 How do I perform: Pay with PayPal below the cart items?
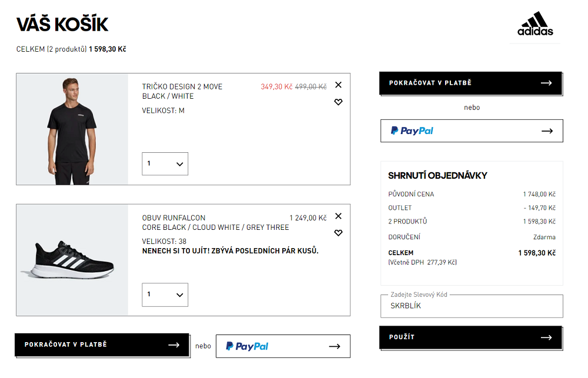coord(283,346)
